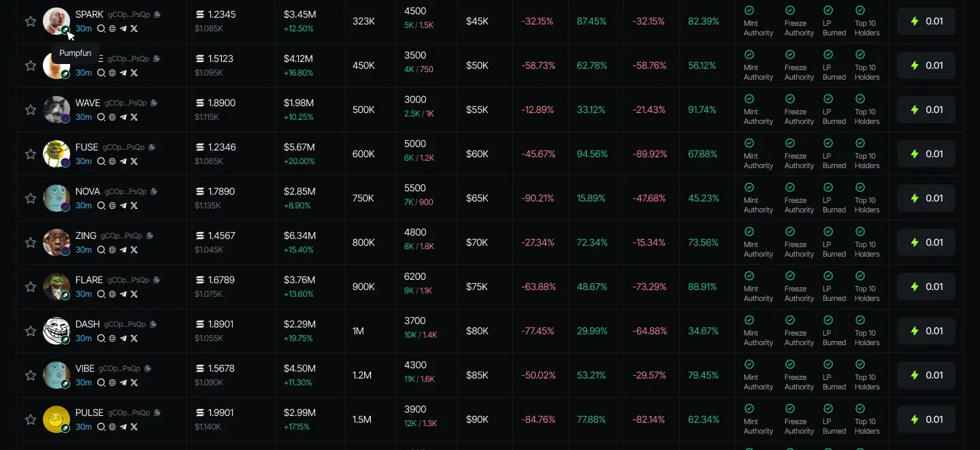Open the Telegram link for DASH

click(123, 338)
